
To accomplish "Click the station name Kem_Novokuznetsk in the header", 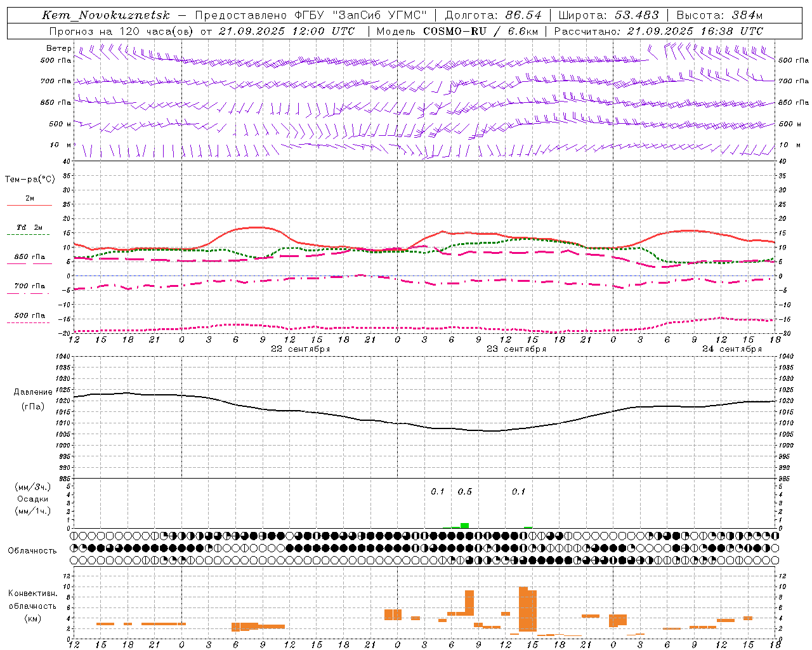I will tap(106, 15).
